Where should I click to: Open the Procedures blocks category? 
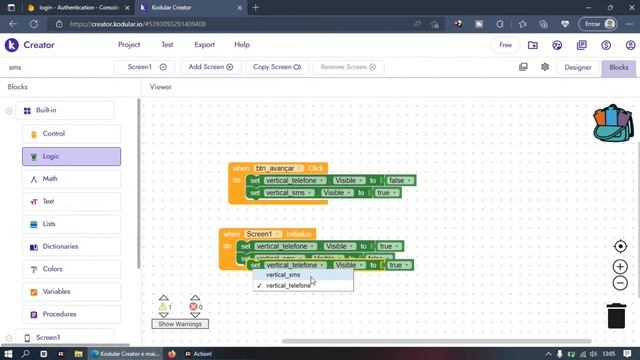click(71, 314)
